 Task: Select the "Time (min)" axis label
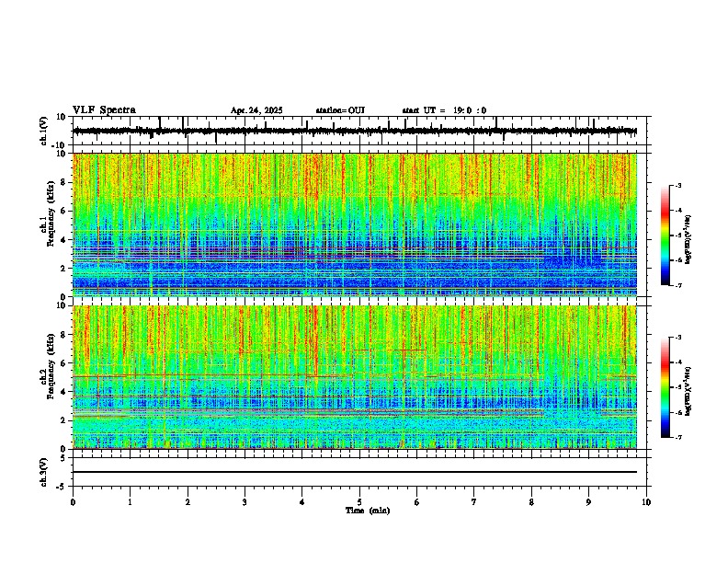tap(368, 511)
